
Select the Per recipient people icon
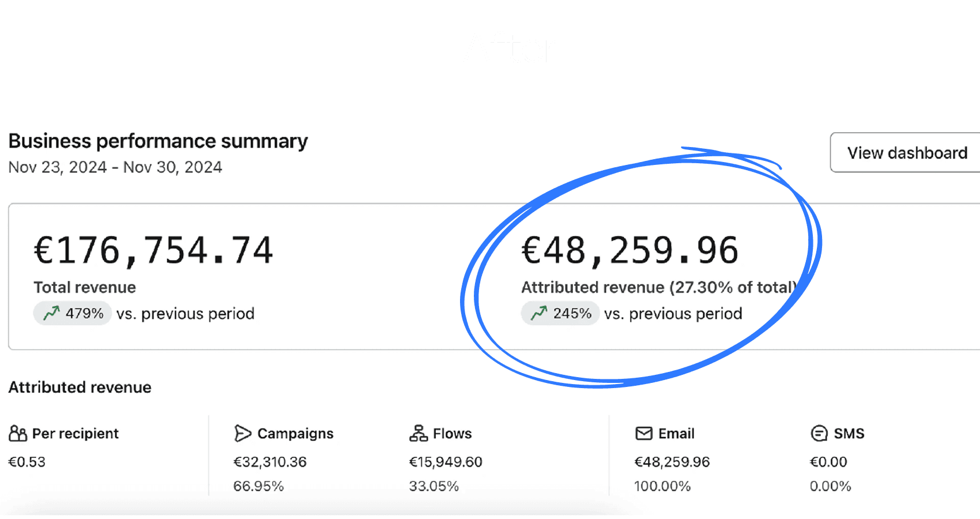[x=18, y=434]
